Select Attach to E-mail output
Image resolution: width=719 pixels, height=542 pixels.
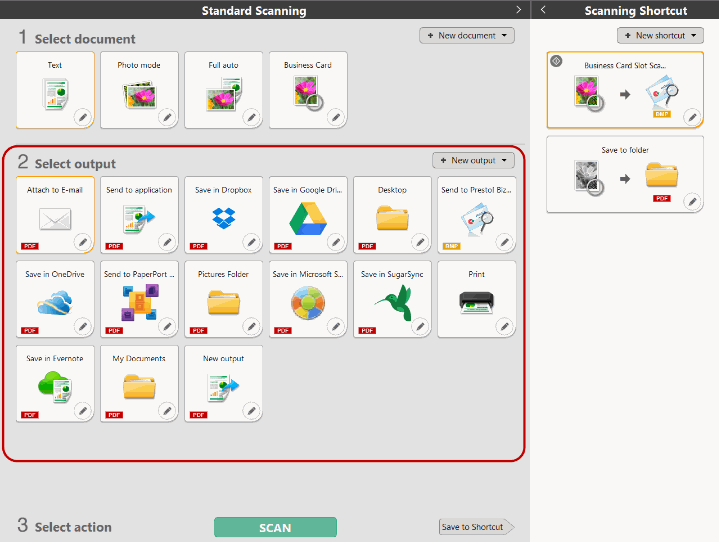click(x=55, y=214)
